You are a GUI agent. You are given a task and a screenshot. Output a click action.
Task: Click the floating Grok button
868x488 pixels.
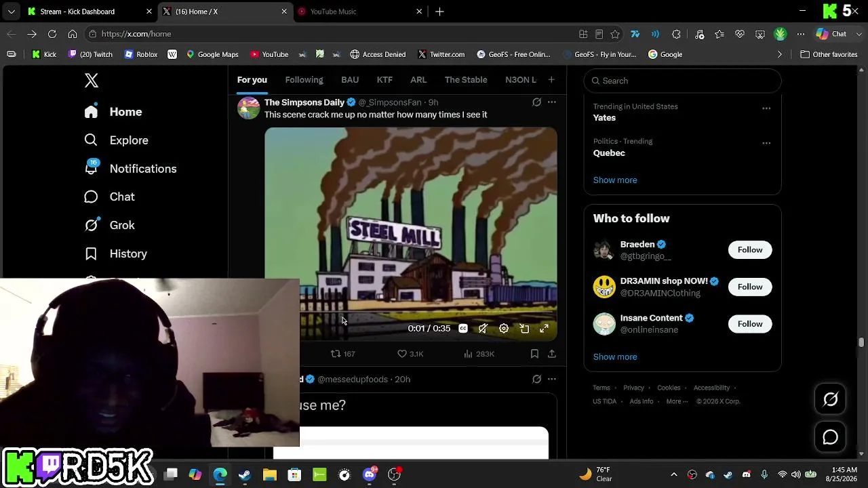click(831, 399)
